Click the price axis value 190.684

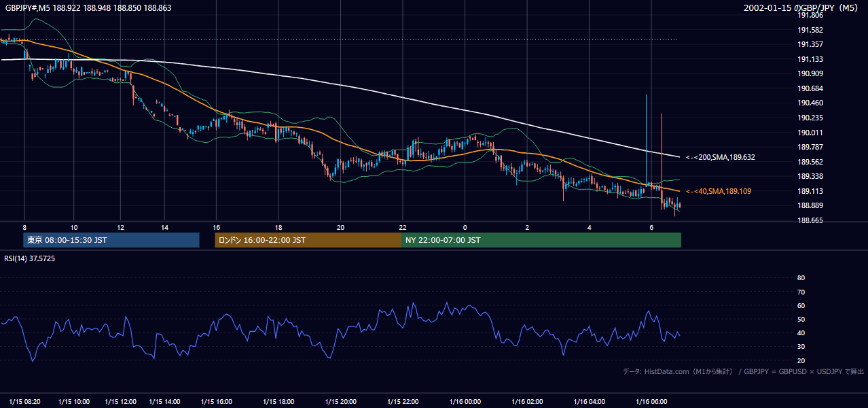click(x=810, y=88)
